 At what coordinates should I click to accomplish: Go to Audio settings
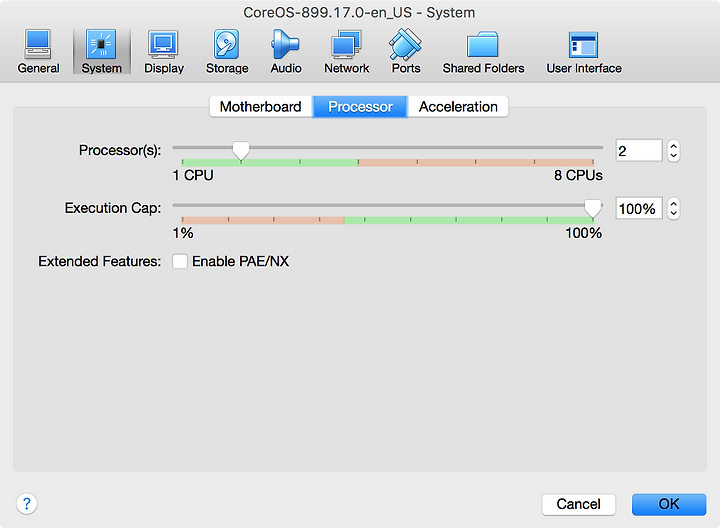pyautogui.click(x=286, y=51)
